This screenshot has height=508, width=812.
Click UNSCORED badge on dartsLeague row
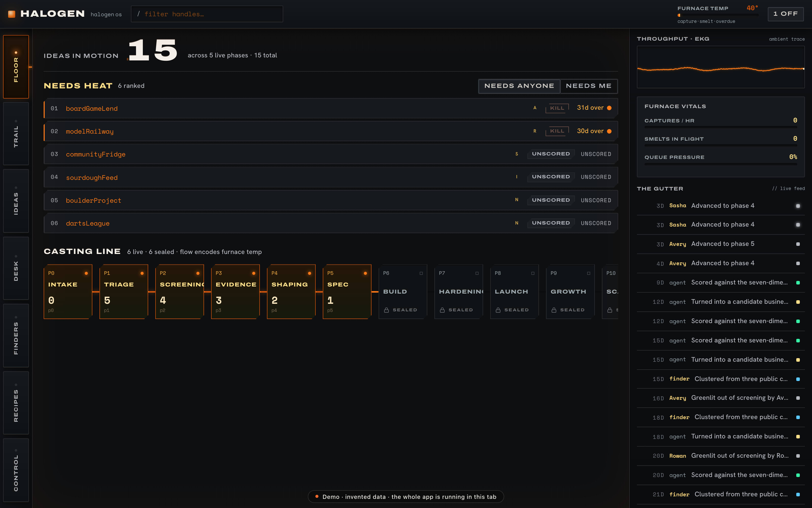tap(551, 223)
